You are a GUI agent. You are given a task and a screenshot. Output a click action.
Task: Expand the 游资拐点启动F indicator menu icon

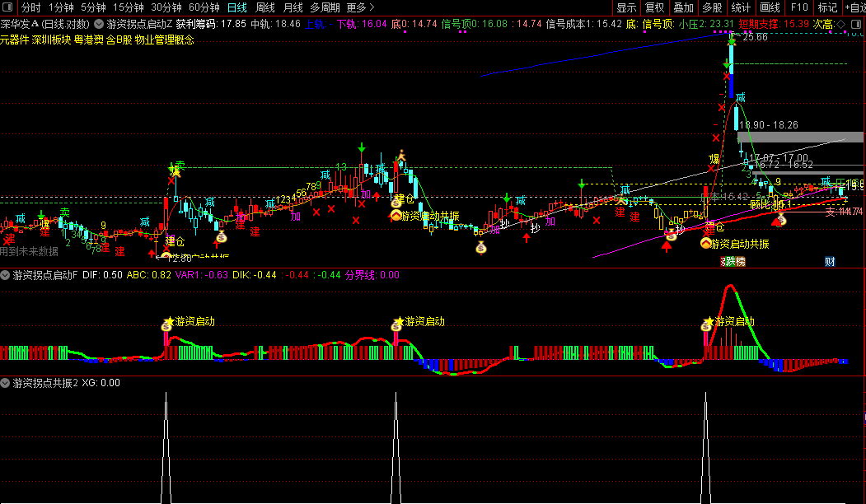5,275
